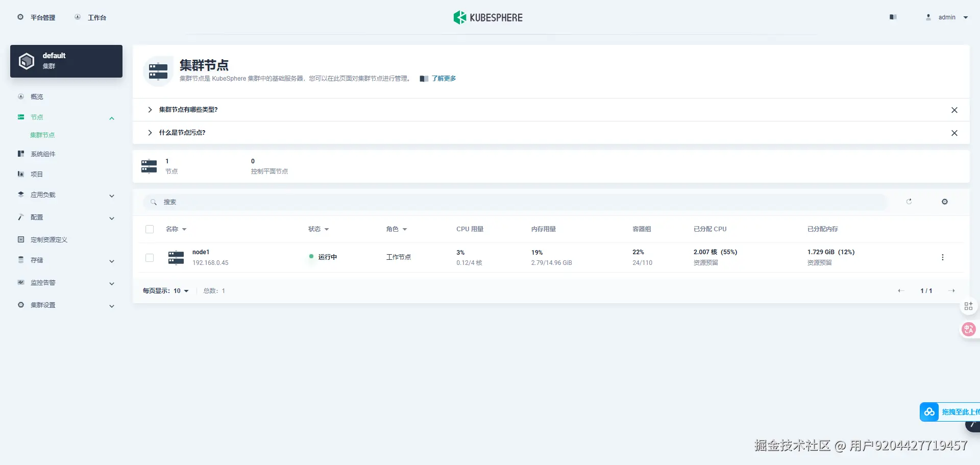
Task: Click the 系统组件 sidebar icon
Action: click(21, 154)
